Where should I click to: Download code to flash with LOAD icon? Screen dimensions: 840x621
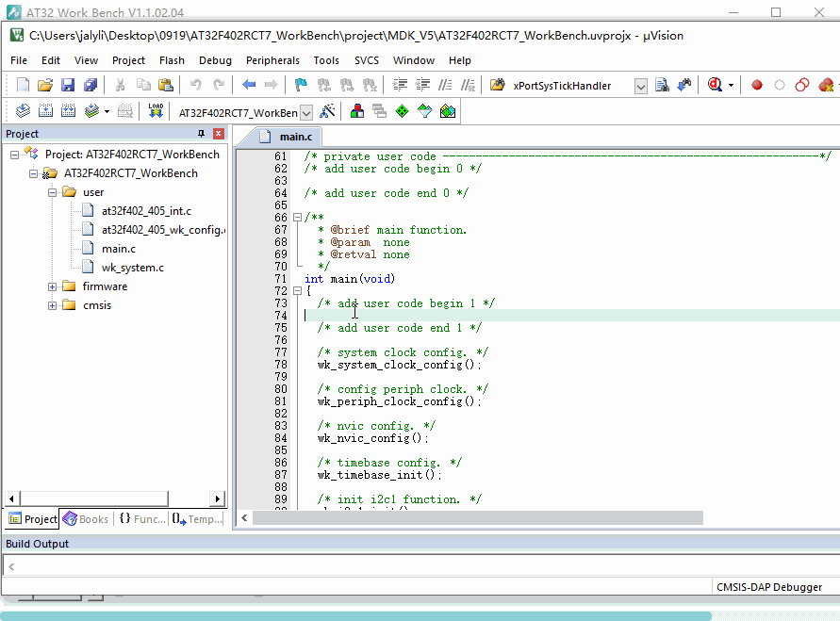(x=156, y=111)
